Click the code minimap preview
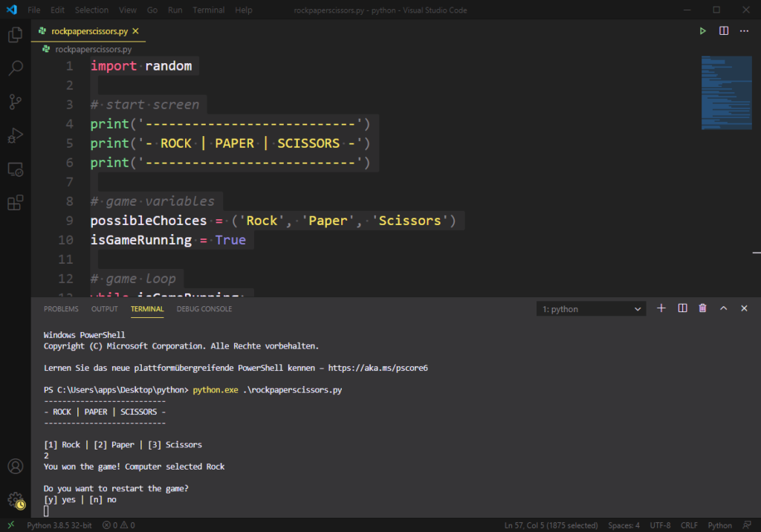The width and height of the screenshot is (761, 532). (x=725, y=93)
